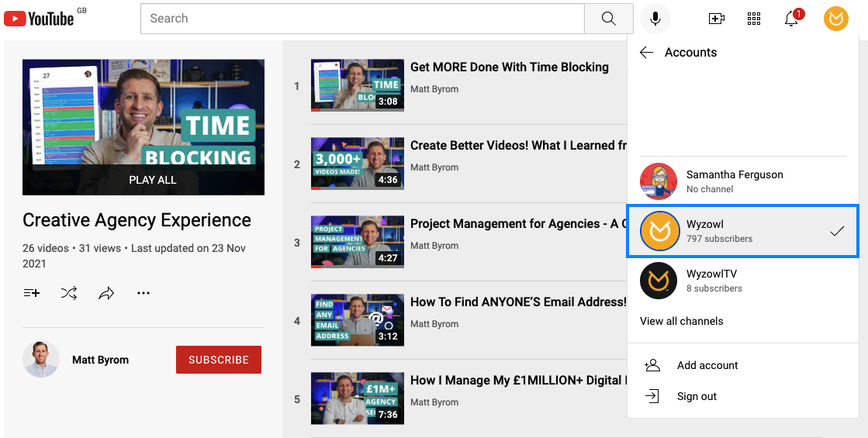Image resolution: width=868 pixels, height=438 pixels.
Task: Open the 3,000+ Videos Made thumbnail
Action: pos(358,164)
